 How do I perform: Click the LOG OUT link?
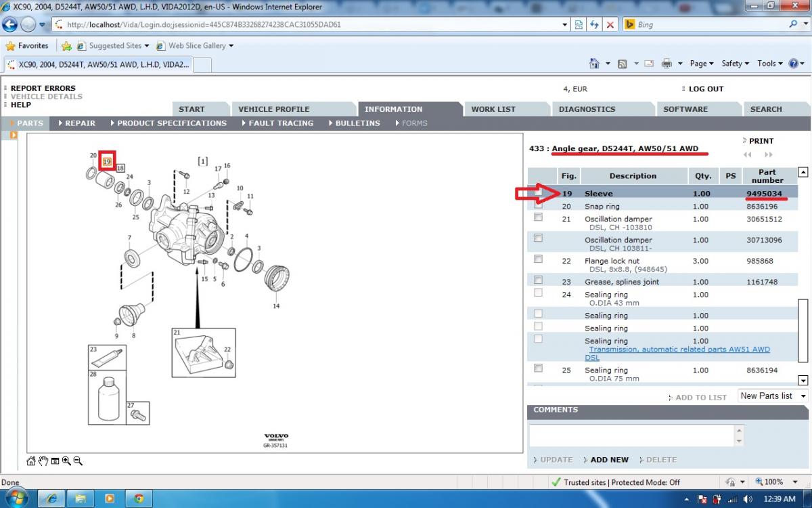tap(706, 89)
